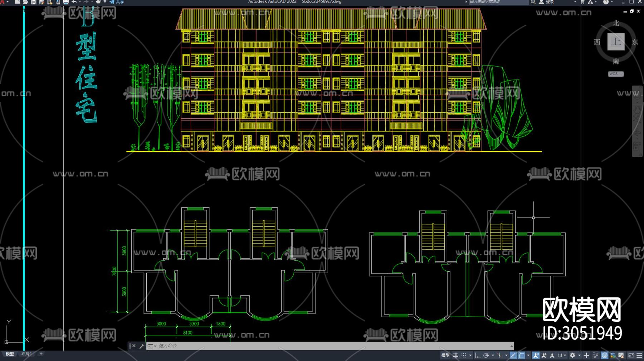Open undo history dropdown arrow
The height and width of the screenshot is (361, 644).
[x=80, y=2]
